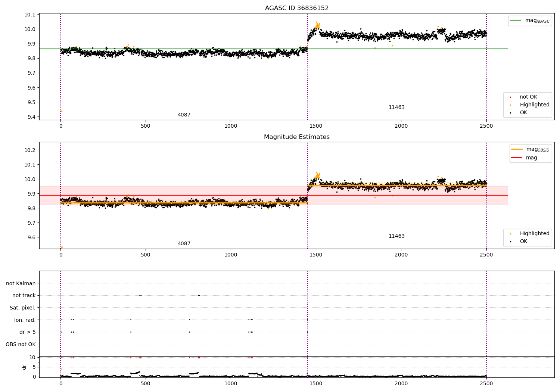Click the 11463 obsid label in top plot
This screenshot has height=392, width=560.
(396, 108)
